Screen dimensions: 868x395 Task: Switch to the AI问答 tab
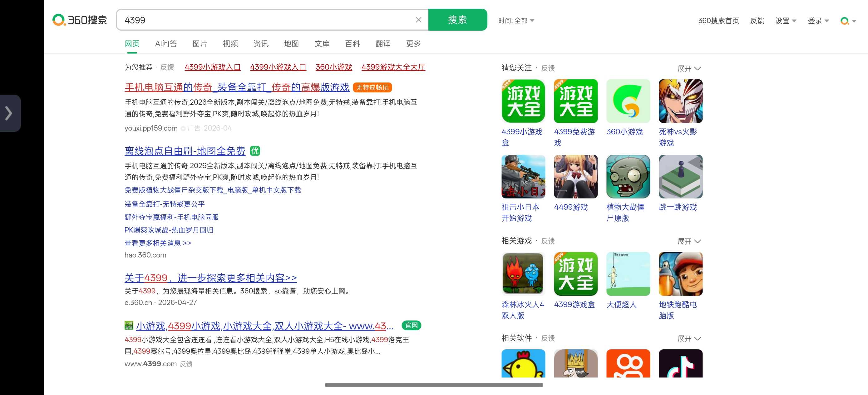click(x=166, y=43)
